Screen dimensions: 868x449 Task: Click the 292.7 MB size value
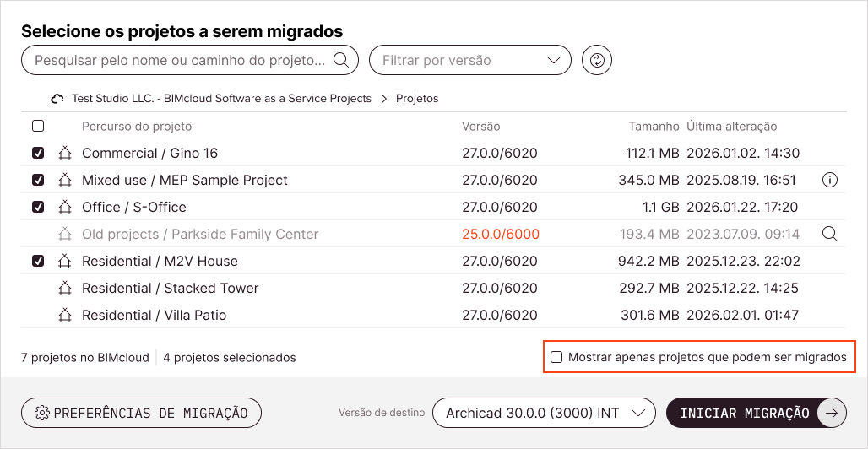pyautogui.click(x=650, y=289)
